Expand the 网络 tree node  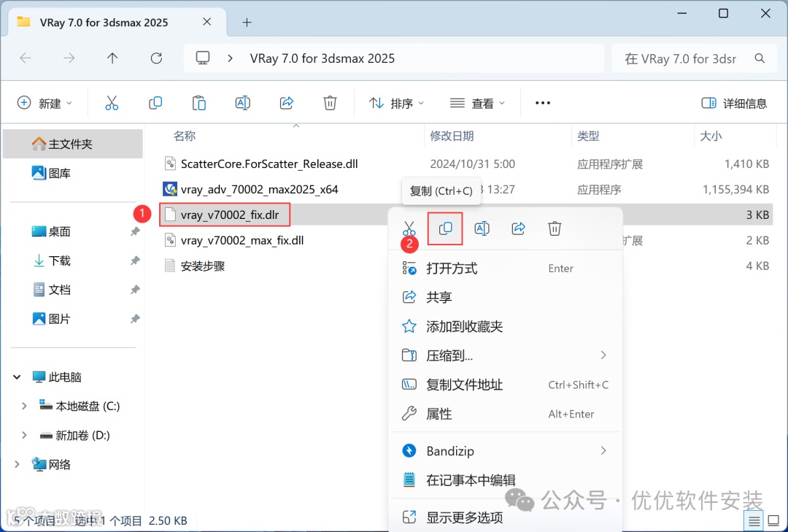[17, 464]
